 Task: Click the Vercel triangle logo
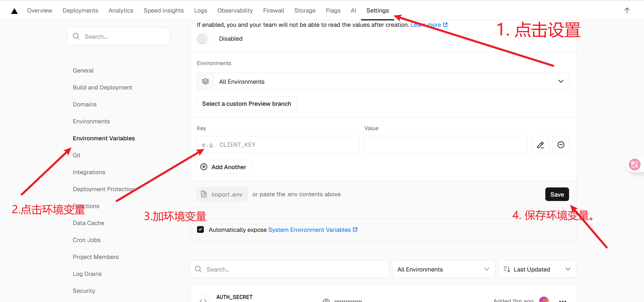(14, 11)
